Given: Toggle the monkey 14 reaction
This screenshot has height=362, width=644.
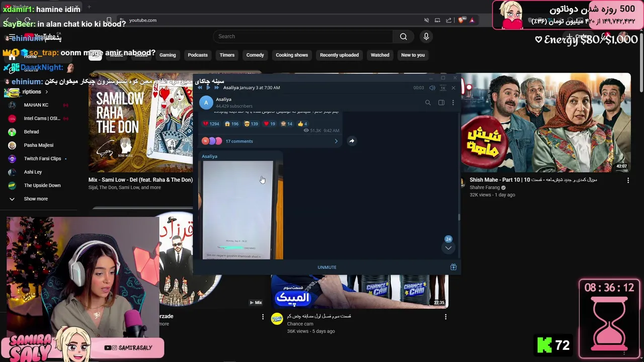Looking at the screenshot, I should click(x=286, y=124).
